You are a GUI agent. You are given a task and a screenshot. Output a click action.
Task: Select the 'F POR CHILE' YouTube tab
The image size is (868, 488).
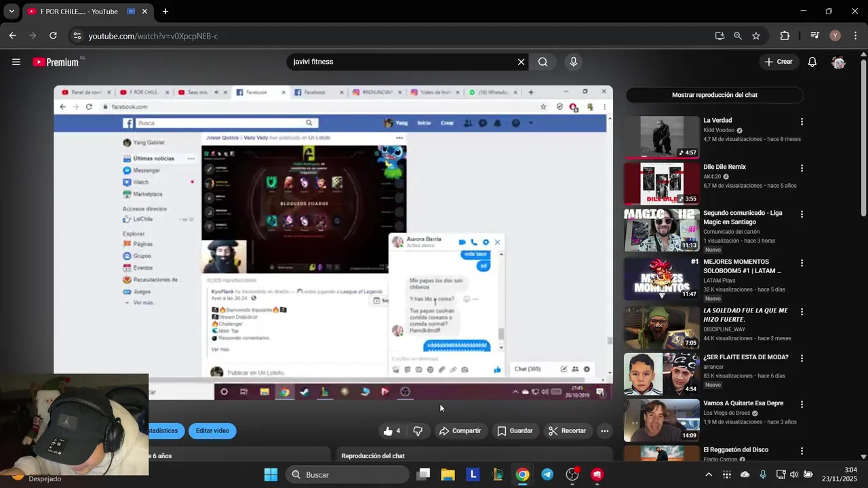pyautogui.click(x=88, y=12)
